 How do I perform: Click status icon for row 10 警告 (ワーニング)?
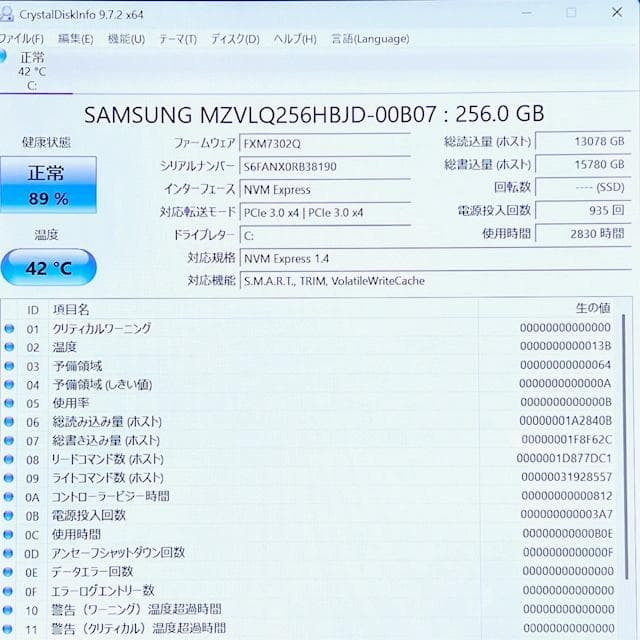[x=8, y=610]
